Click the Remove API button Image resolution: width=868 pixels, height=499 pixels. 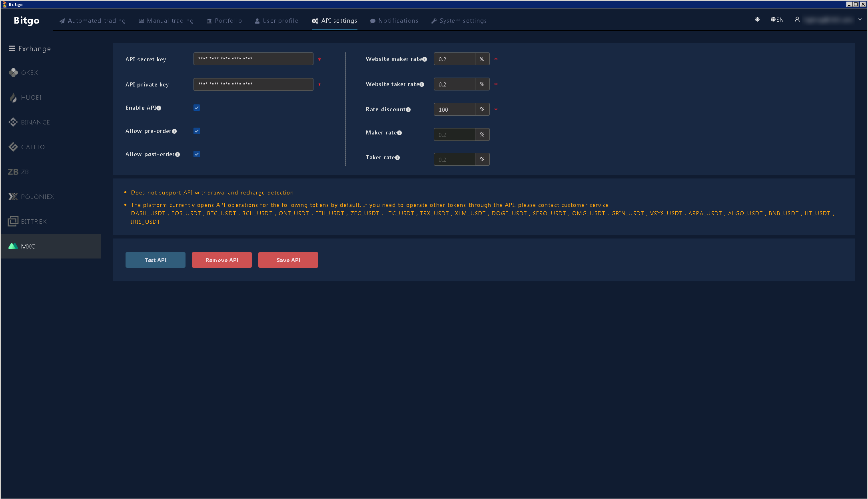[222, 260]
